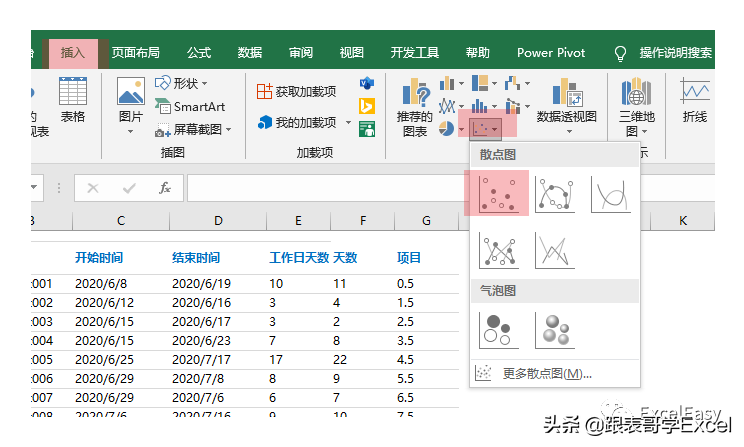Expand the 我的加载项 dropdown arrow

coord(348,122)
